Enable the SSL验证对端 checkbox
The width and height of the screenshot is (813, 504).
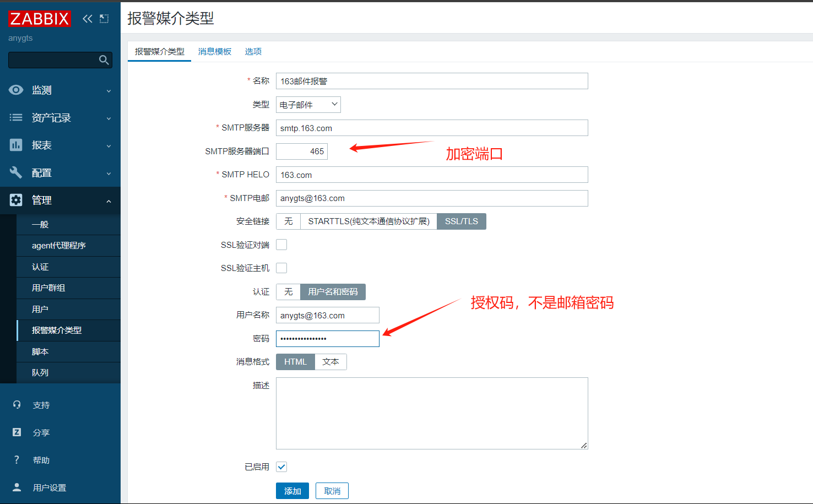281,245
